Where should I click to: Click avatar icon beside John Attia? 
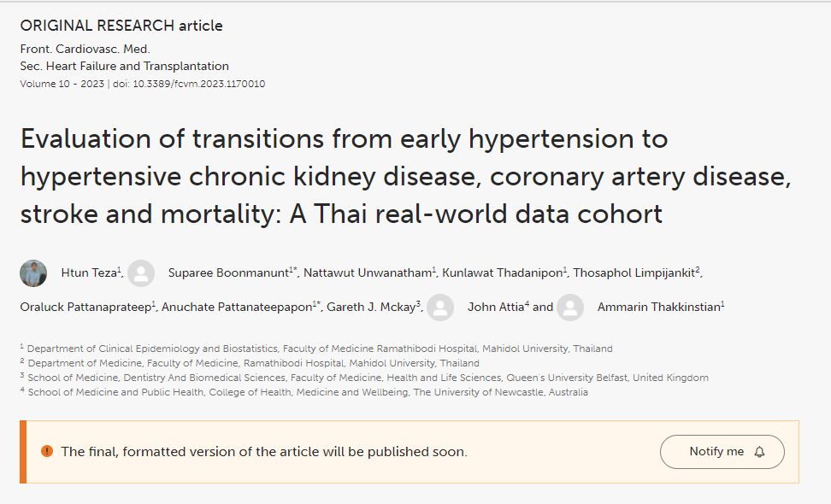[x=440, y=308]
